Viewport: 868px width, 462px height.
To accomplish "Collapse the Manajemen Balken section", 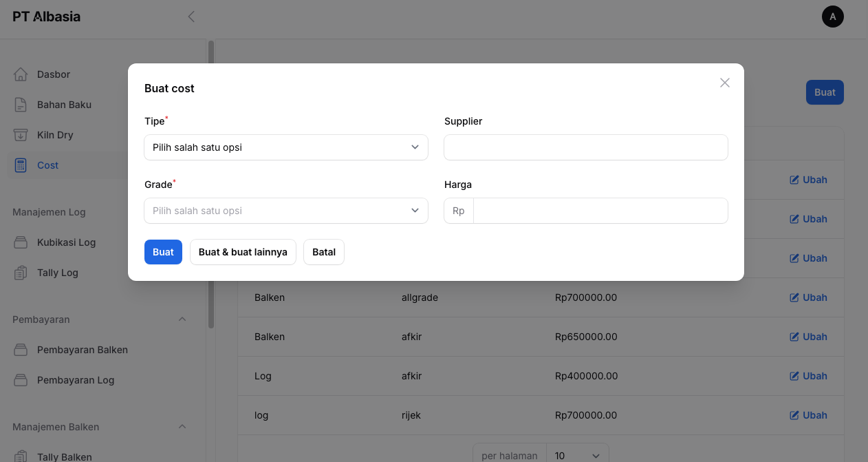I will tap(182, 427).
